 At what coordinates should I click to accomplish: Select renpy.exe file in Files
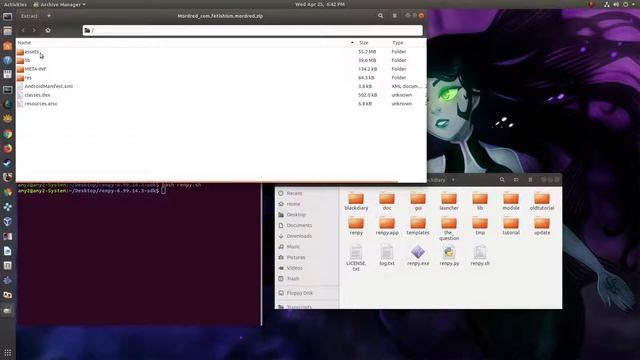[x=418, y=256]
